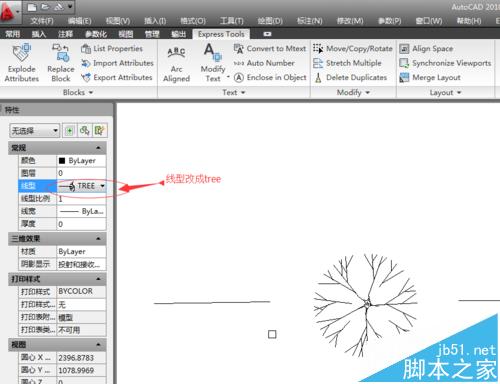Click the Export Attributes tool
Viewport: 500px width, 384px height.
tap(117, 77)
